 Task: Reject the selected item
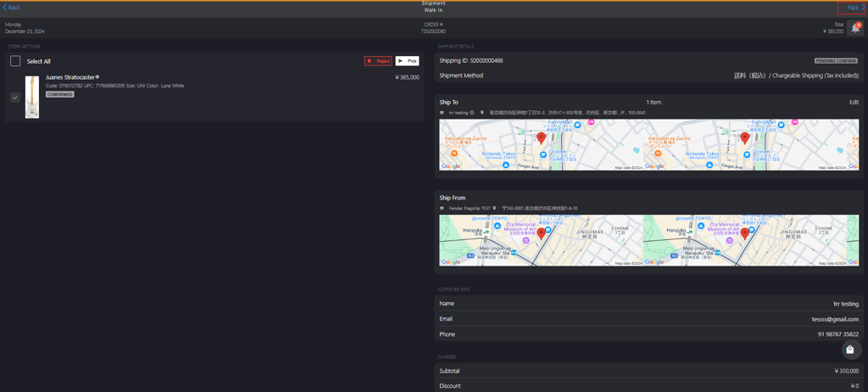click(x=378, y=61)
